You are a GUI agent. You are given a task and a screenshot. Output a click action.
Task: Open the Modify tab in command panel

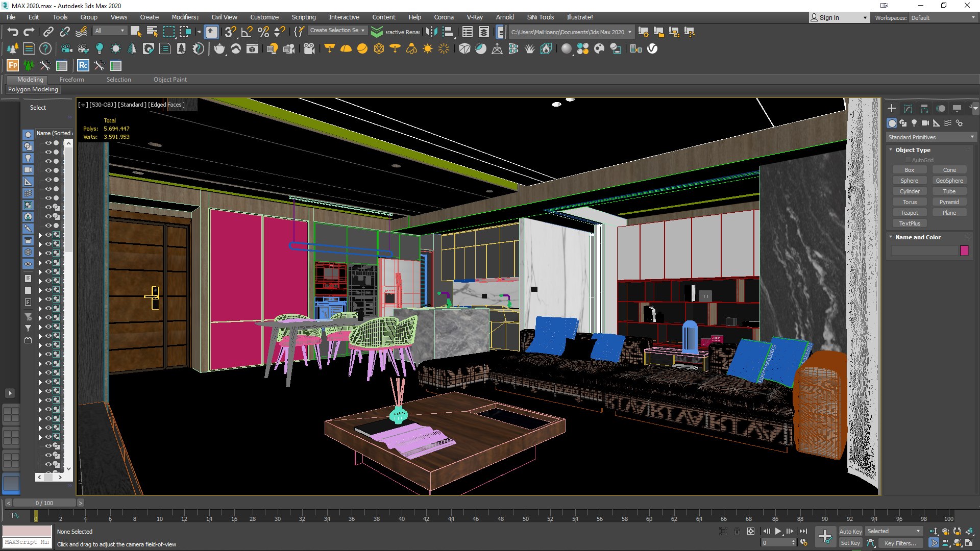click(x=908, y=108)
